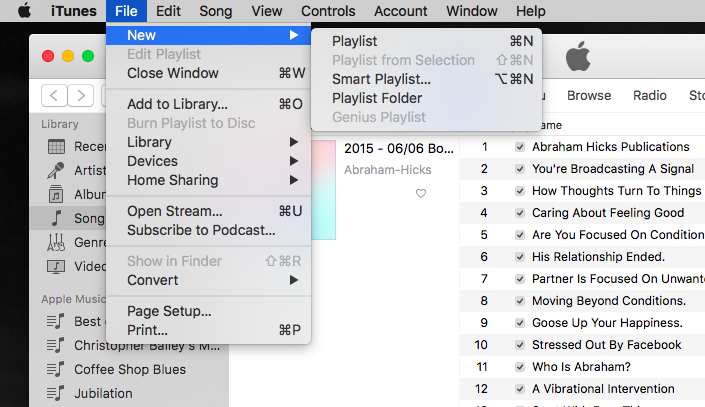
Task: Choose Playlist from the New submenu
Action: pos(426,41)
